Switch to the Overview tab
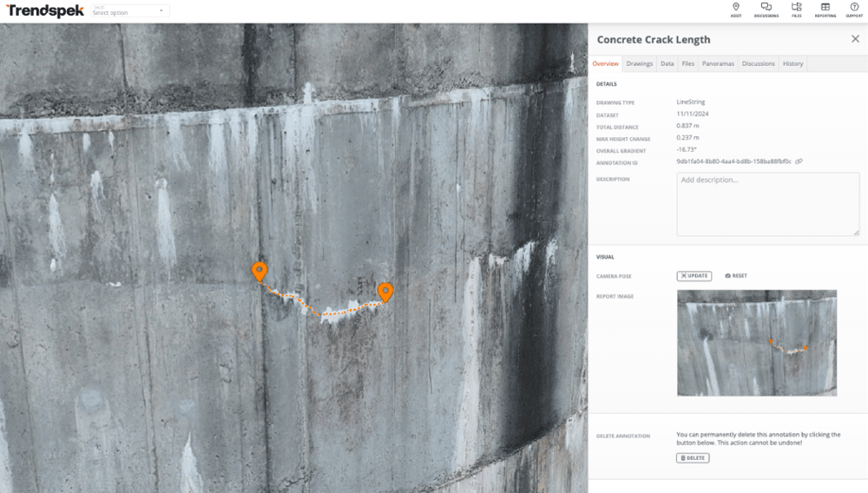 pyautogui.click(x=605, y=63)
